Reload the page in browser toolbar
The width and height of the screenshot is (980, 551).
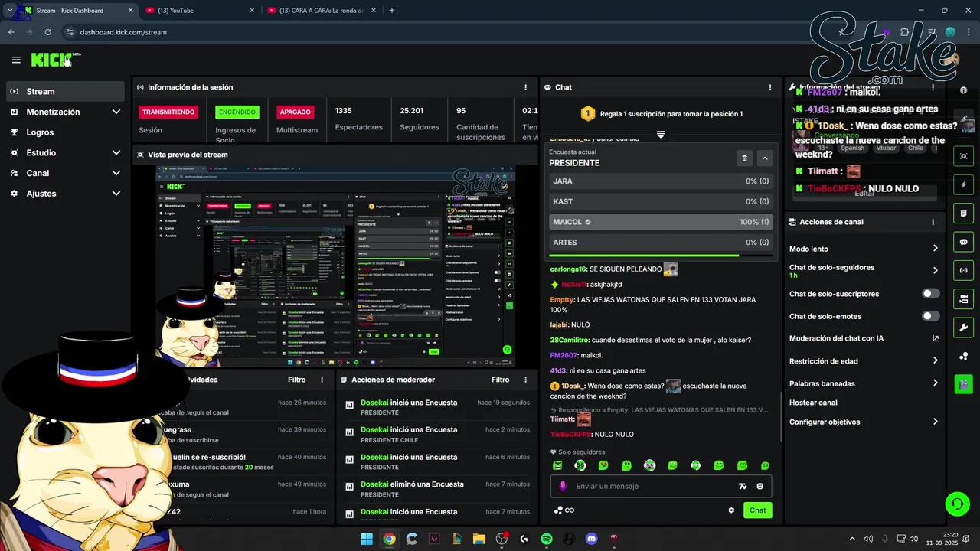click(48, 32)
